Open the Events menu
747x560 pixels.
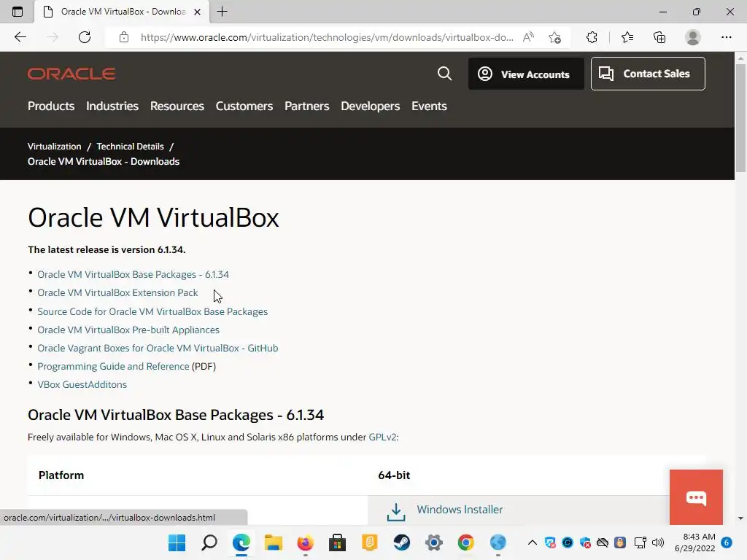[x=429, y=106]
